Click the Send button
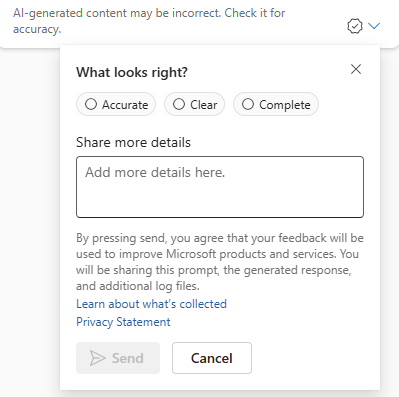 coord(118,358)
